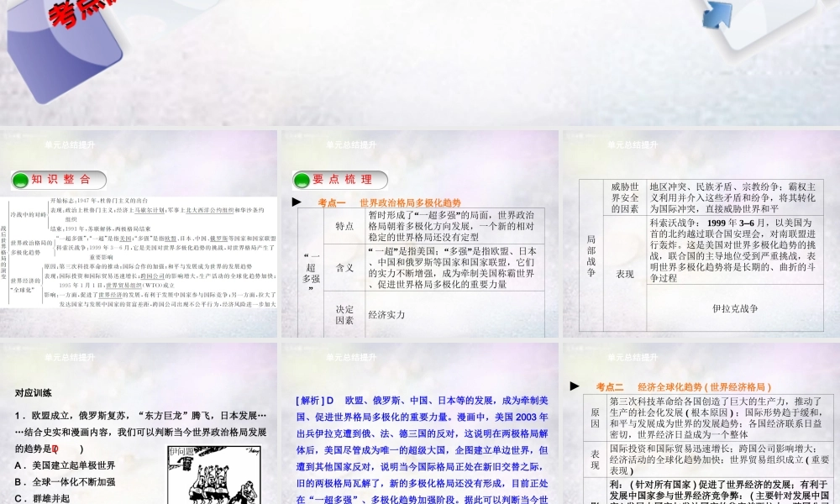Click the 表现 cell in the 局部战争 table
840x504 pixels.
click(x=625, y=273)
